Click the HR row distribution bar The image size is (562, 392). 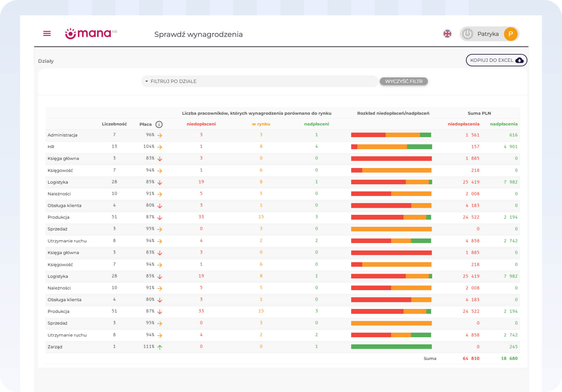click(x=391, y=147)
